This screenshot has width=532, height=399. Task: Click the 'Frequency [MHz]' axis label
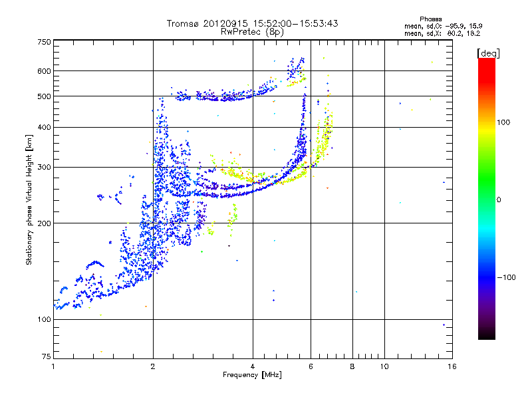click(x=252, y=375)
